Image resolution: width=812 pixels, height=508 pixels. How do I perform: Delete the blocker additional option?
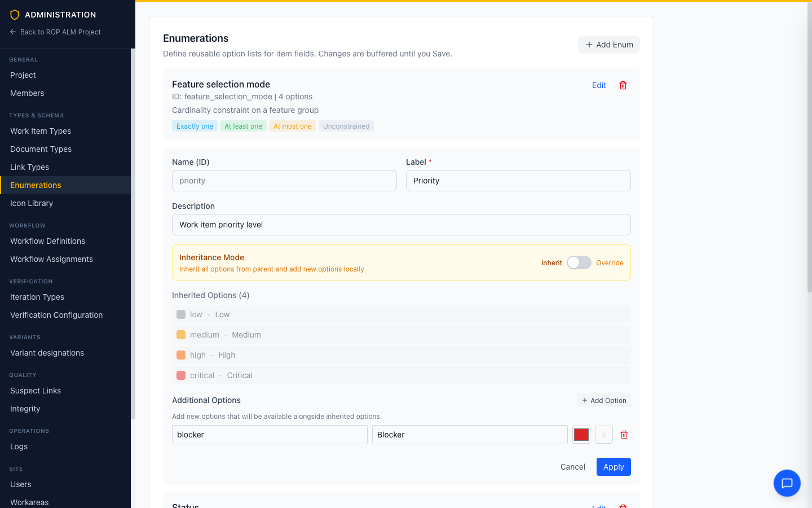pyautogui.click(x=624, y=435)
